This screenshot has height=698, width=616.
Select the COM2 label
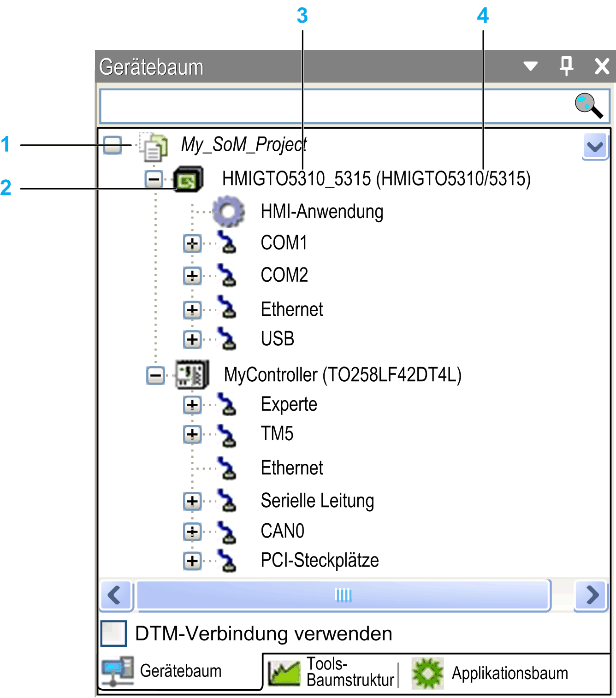[x=284, y=275]
